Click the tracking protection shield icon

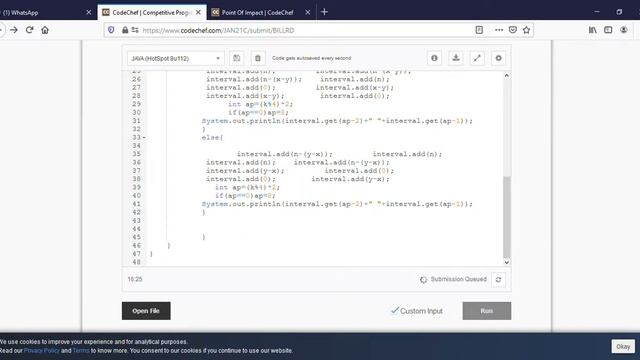pos(111,30)
